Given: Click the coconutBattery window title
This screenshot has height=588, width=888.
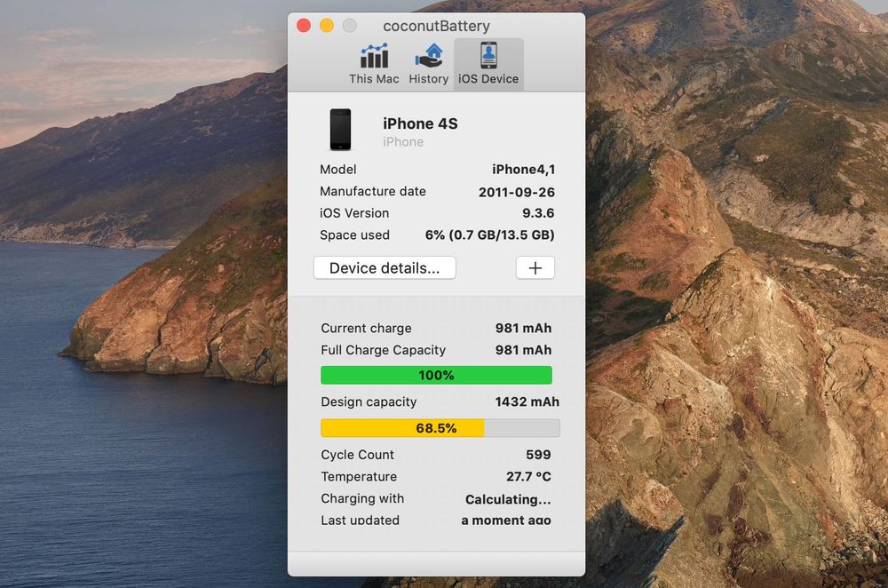Looking at the screenshot, I should 437,26.
